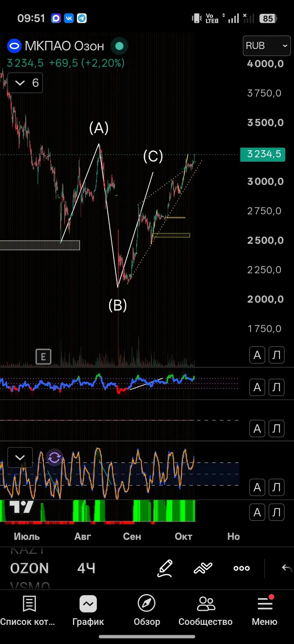Tap the purple sync icon in oscillator pane
Screen dimensions: 294x644
(54, 457)
